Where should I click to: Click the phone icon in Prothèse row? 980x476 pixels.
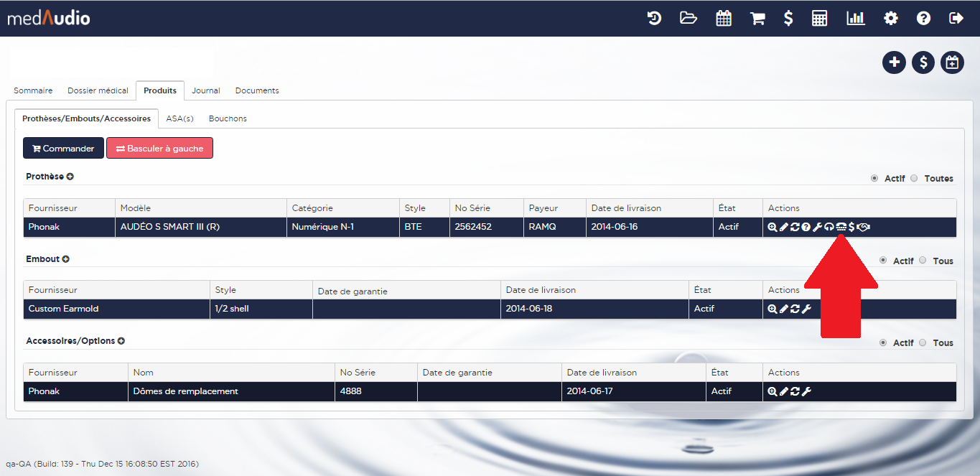click(840, 227)
